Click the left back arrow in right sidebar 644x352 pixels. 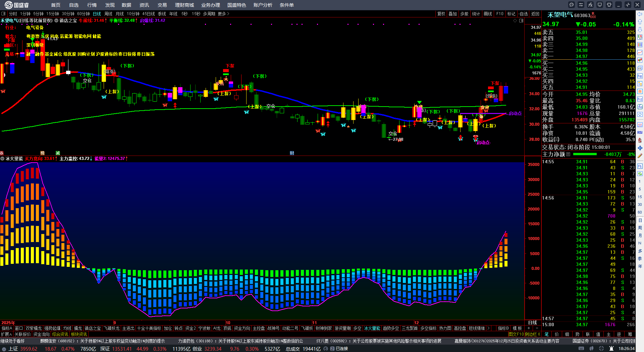(640, 14)
